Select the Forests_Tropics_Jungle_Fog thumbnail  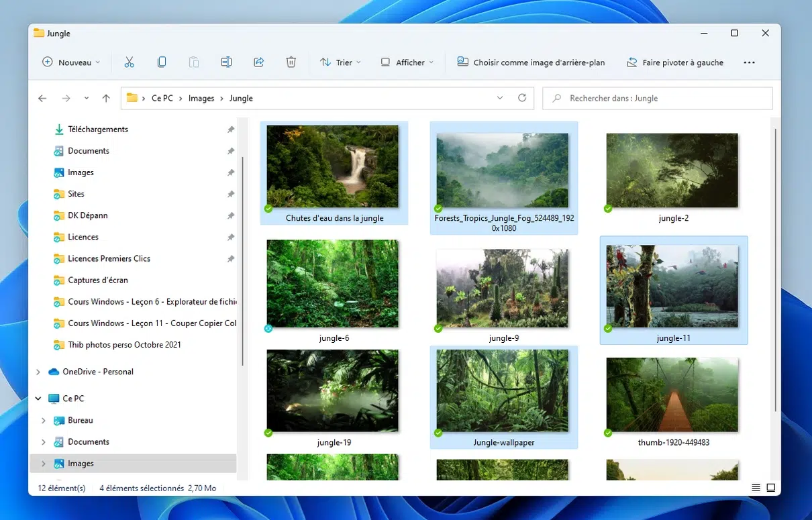point(503,170)
